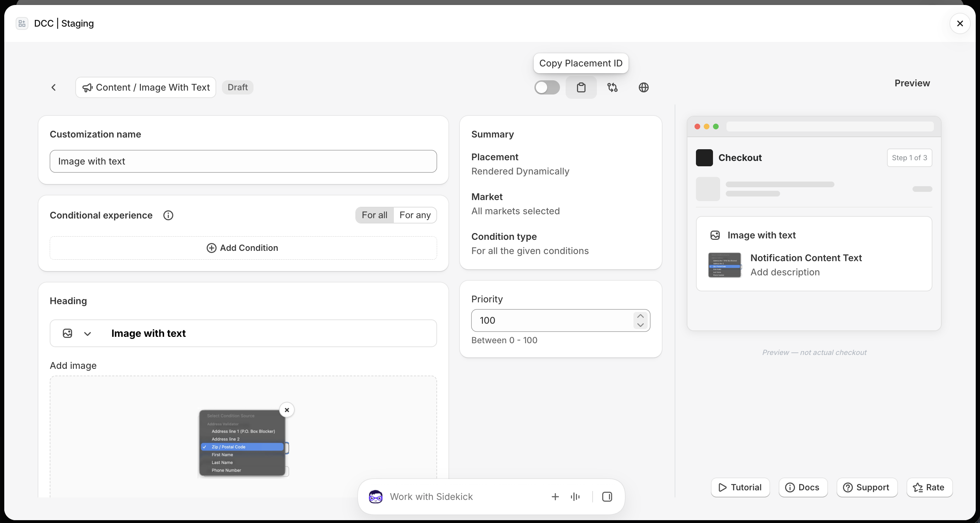This screenshot has height=523, width=980.
Task: Click the Content / Image With Text breadcrumb
Action: [x=146, y=87]
